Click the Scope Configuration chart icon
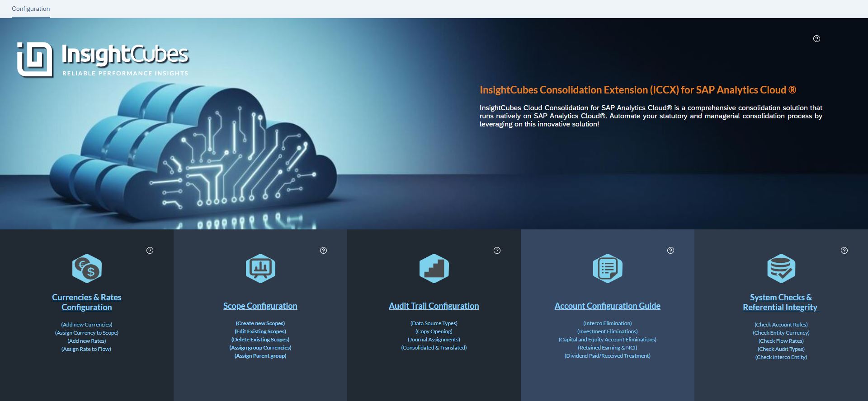Image resolution: width=868 pixels, height=401 pixels. 260,268
